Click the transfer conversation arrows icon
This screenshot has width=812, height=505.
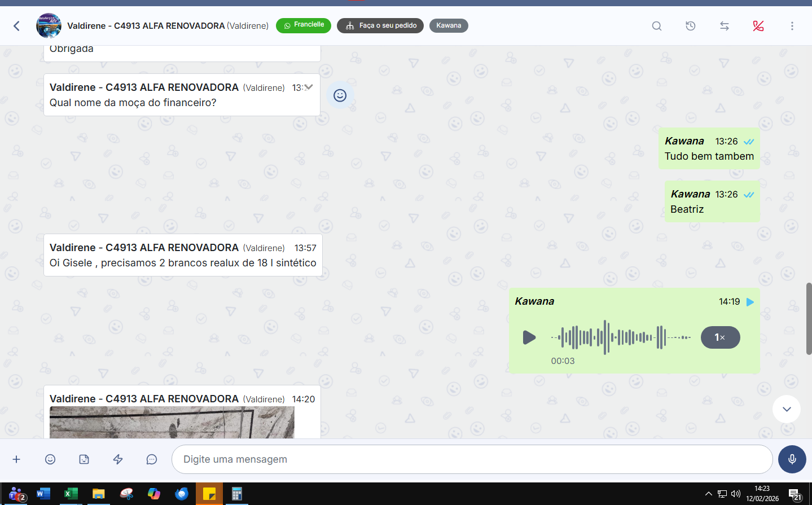(x=724, y=26)
